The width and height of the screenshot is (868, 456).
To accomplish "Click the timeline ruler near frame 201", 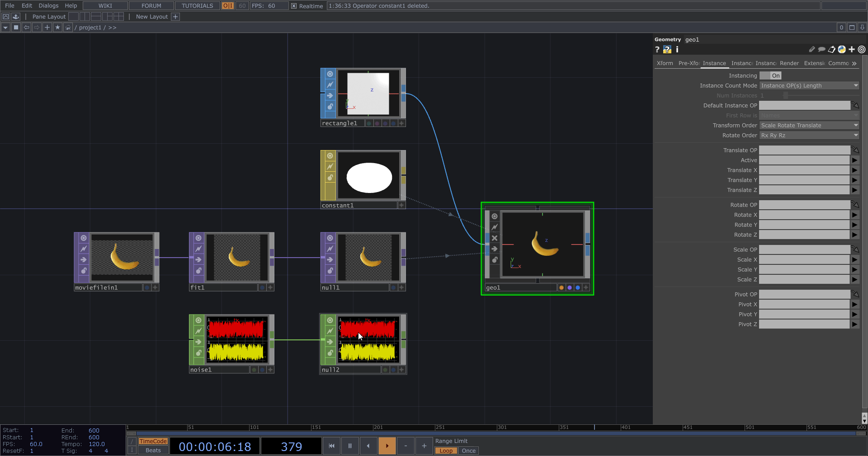I will click(x=374, y=428).
